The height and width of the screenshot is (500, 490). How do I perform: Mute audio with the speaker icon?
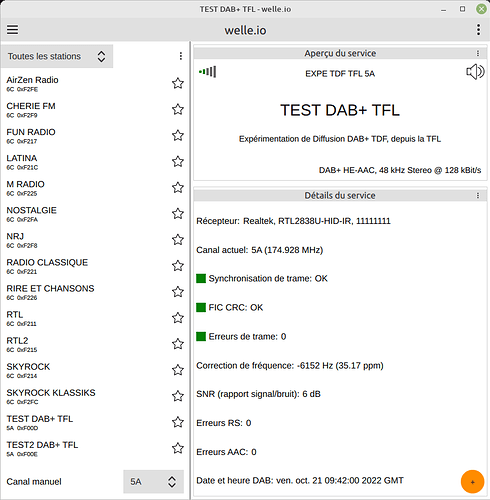(475, 72)
